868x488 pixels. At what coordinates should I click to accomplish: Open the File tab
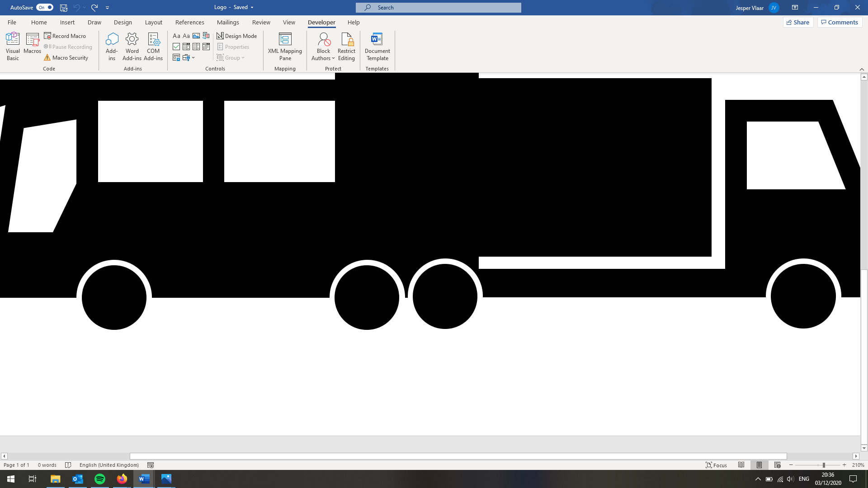pyautogui.click(x=12, y=22)
